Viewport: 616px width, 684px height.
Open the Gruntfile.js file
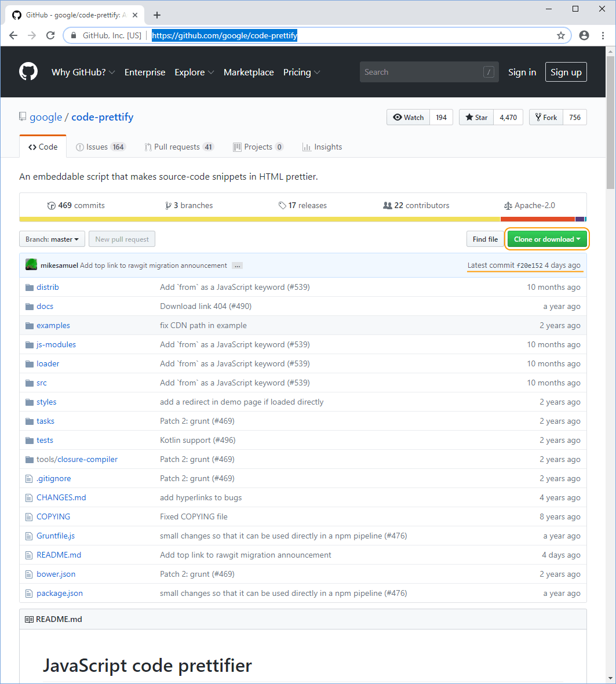point(56,536)
